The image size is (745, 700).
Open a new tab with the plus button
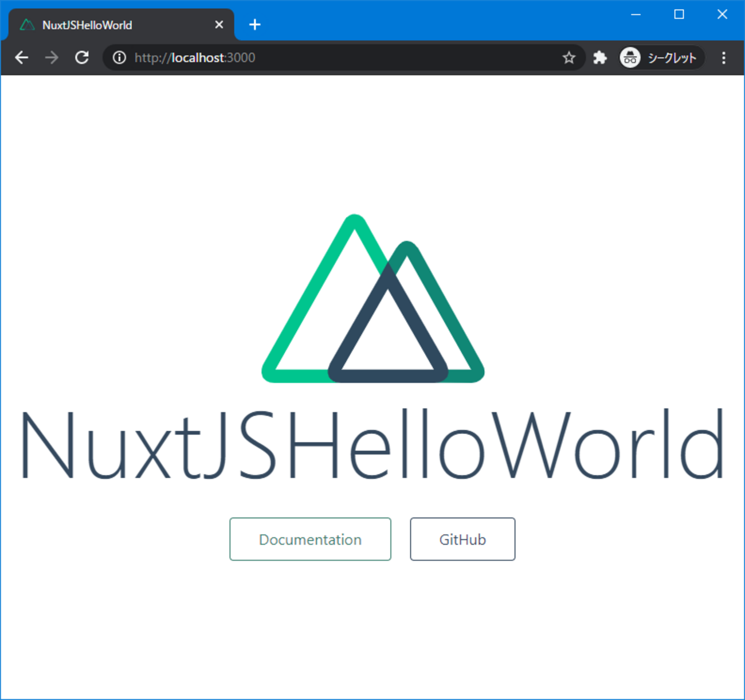(255, 25)
